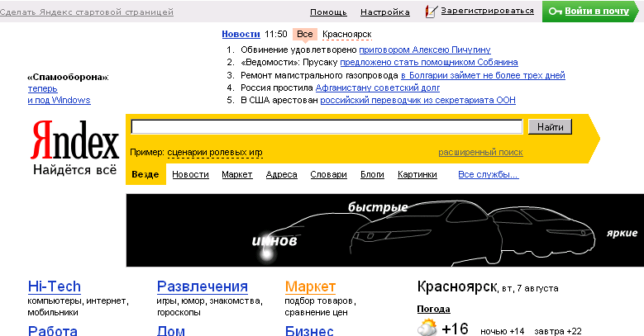Click 'теперь' Спамооборона link

[x=42, y=88]
